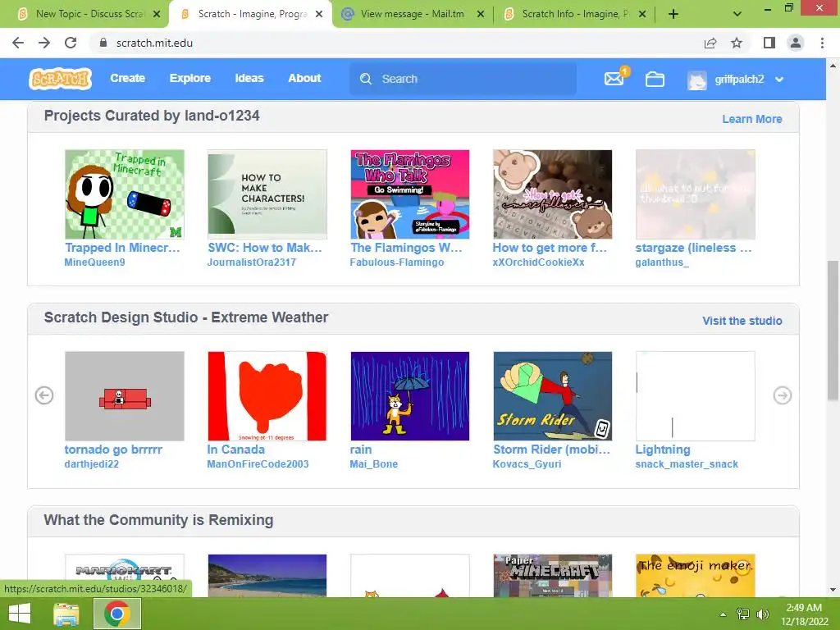This screenshot has width=840, height=630.
Task: Show hidden tray icons arrow
Action: pyautogui.click(x=724, y=614)
